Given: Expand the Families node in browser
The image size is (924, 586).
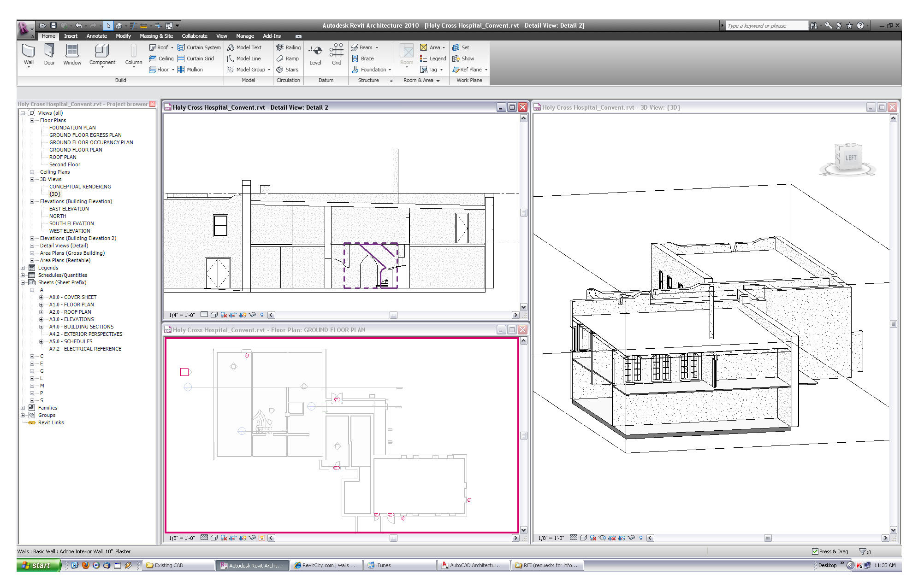Looking at the screenshot, I should [23, 408].
